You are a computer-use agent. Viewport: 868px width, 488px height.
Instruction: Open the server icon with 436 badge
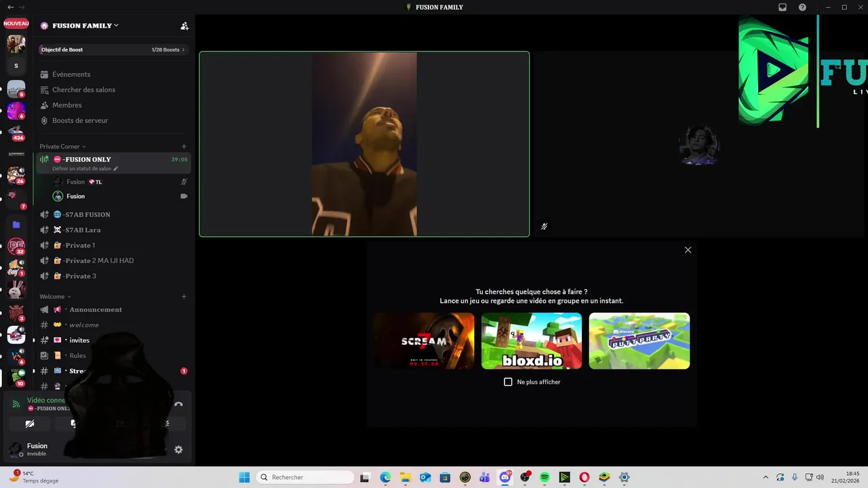(x=16, y=132)
